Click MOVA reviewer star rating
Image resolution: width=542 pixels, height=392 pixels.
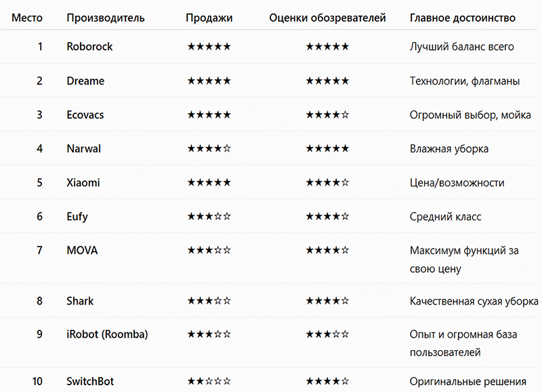327,250
